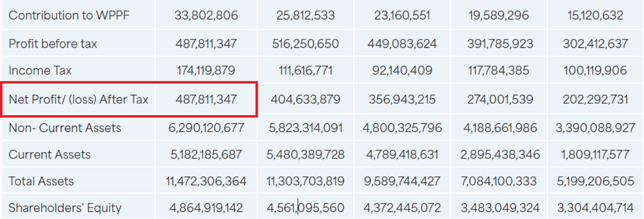644x219 pixels.
Task: Click the total assets value 11,472,306,364
Action: [206, 181]
